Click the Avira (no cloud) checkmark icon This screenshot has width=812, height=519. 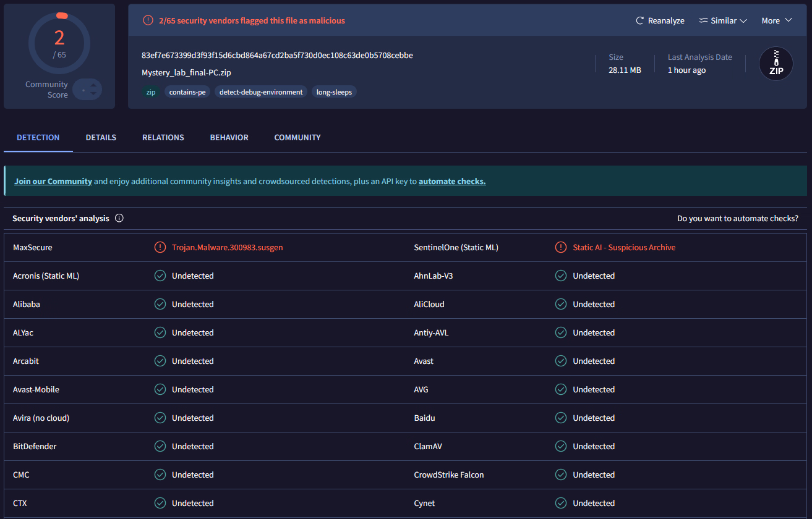[160, 418]
